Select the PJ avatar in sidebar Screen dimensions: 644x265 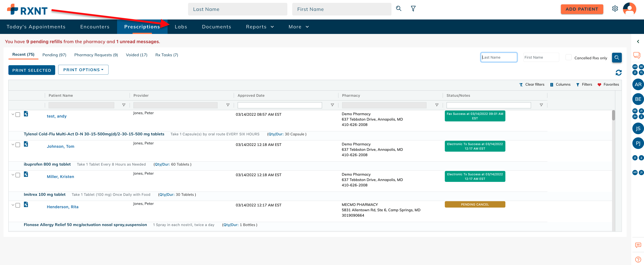638,143
